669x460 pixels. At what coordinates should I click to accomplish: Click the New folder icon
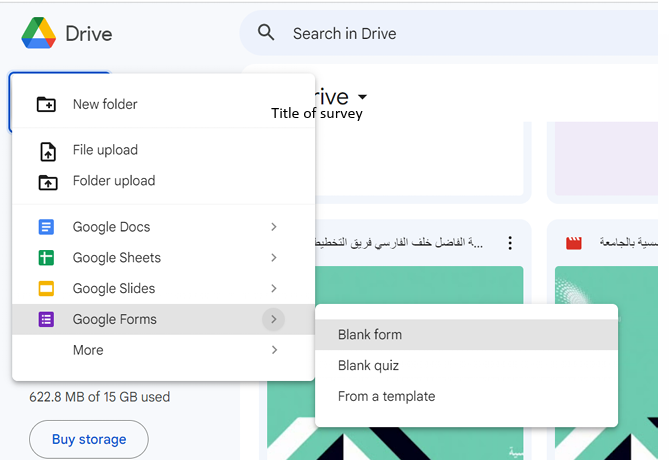(x=46, y=104)
